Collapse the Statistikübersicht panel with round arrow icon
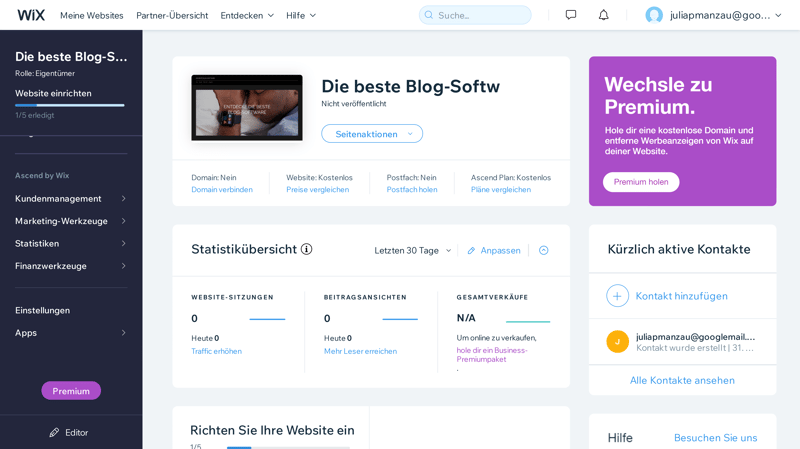The height and width of the screenshot is (449, 800). [544, 250]
